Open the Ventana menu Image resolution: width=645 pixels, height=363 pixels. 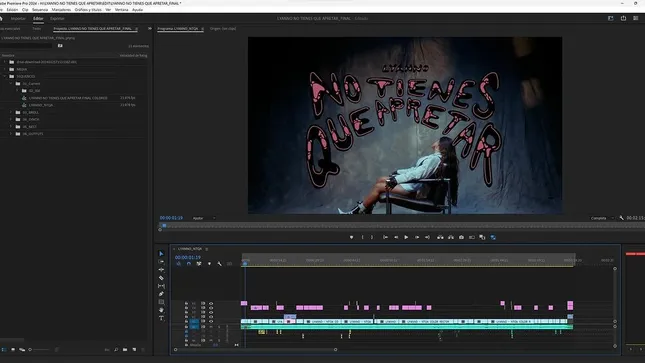click(x=121, y=9)
